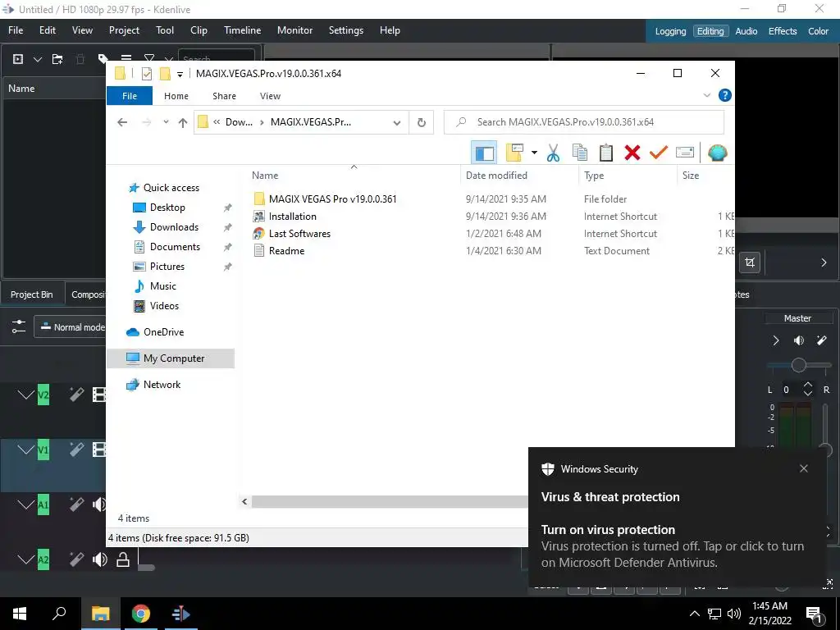The width and height of the screenshot is (840, 630).
Task: Click the shell globe icon in toolbar
Action: [717, 153]
